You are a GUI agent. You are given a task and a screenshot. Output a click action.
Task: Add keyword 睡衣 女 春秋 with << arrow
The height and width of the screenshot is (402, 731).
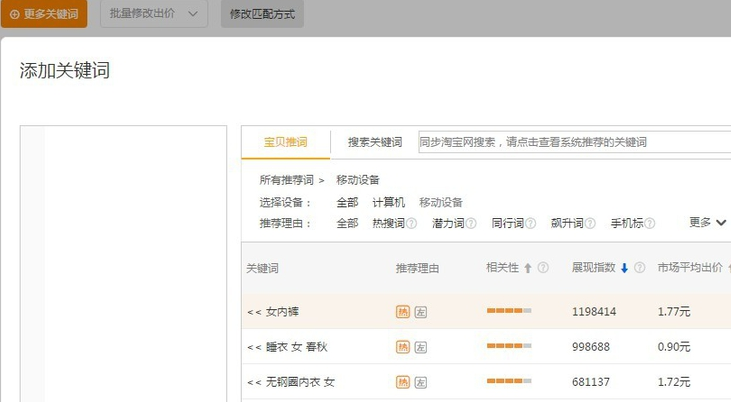click(254, 347)
